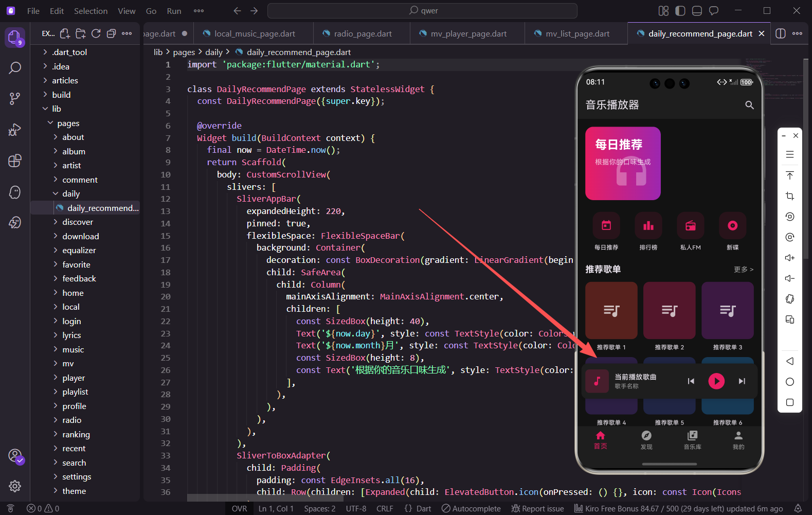
Task: Switch to local_music_page.dart tab
Action: click(254, 33)
